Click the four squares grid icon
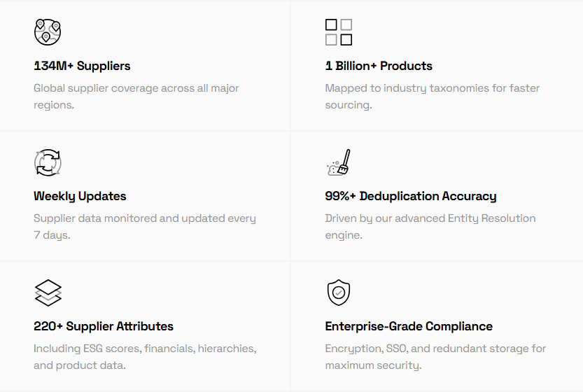 tap(339, 32)
